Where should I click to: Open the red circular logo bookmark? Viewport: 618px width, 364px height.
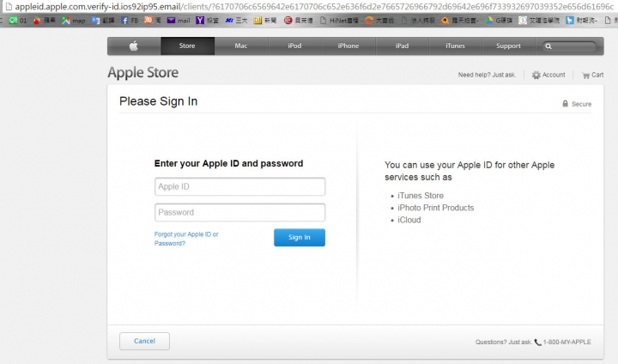coord(299,21)
